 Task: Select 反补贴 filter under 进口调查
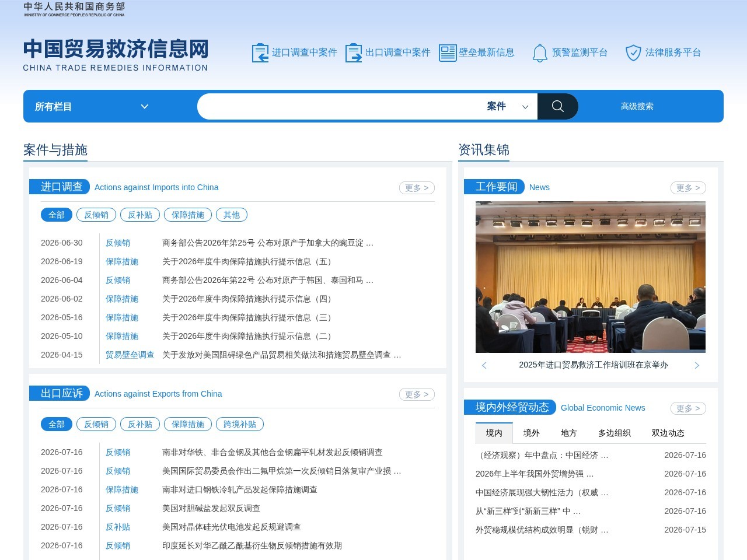coord(140,215)
